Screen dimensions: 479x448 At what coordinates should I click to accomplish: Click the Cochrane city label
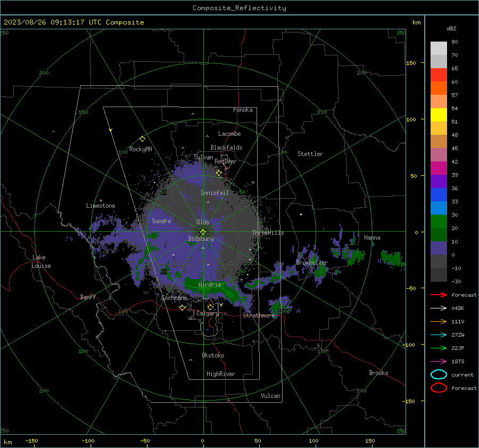coord(174,298)
